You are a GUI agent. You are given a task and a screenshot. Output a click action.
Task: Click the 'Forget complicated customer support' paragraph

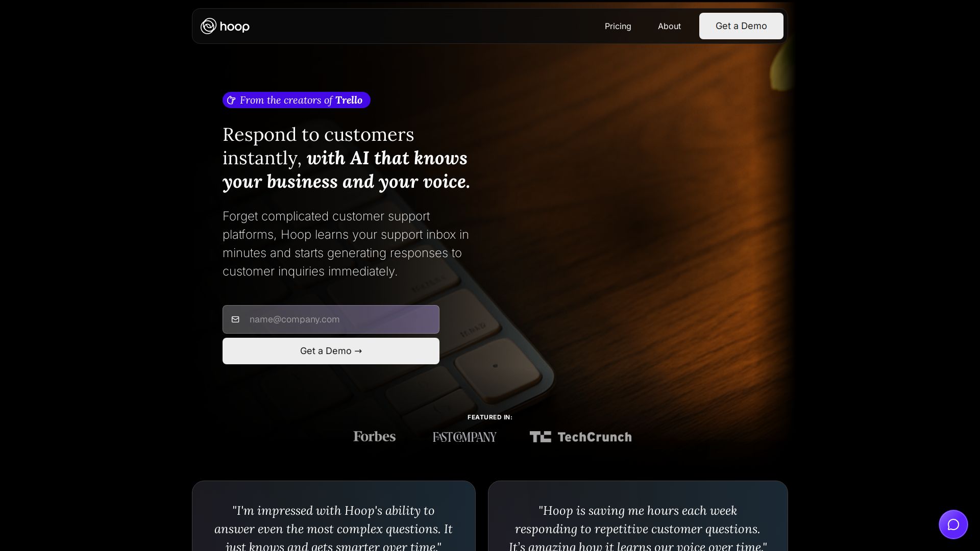coord(346,244)
